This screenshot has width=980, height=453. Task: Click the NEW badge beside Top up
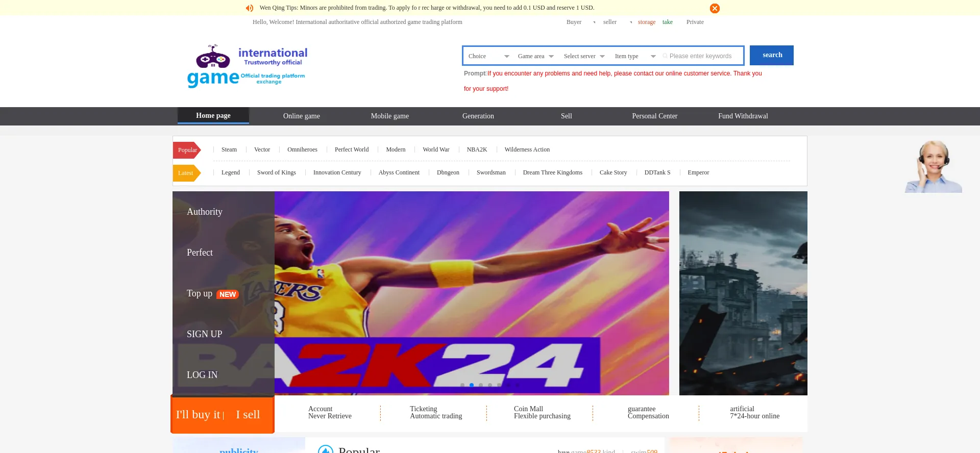[x=228, y=294]
